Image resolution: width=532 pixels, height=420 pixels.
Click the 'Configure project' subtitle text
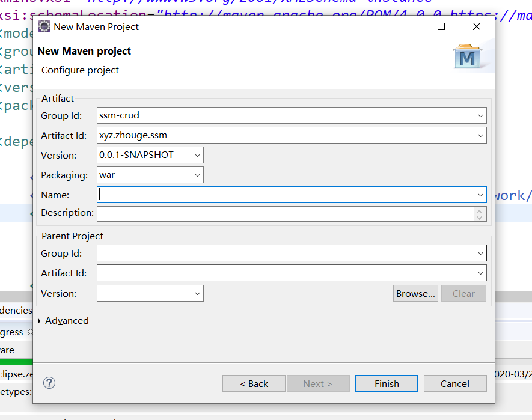tap(80, 70)
